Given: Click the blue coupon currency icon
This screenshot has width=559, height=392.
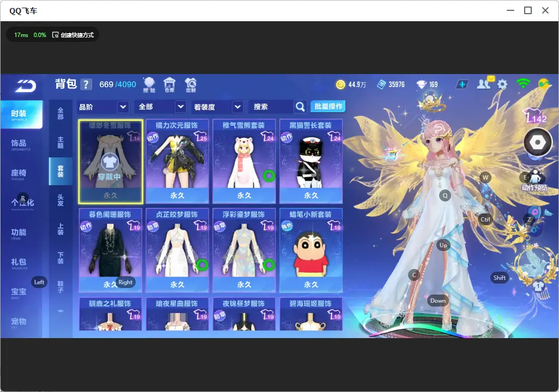Looking at the screenshot, I should tap(381, 84).
